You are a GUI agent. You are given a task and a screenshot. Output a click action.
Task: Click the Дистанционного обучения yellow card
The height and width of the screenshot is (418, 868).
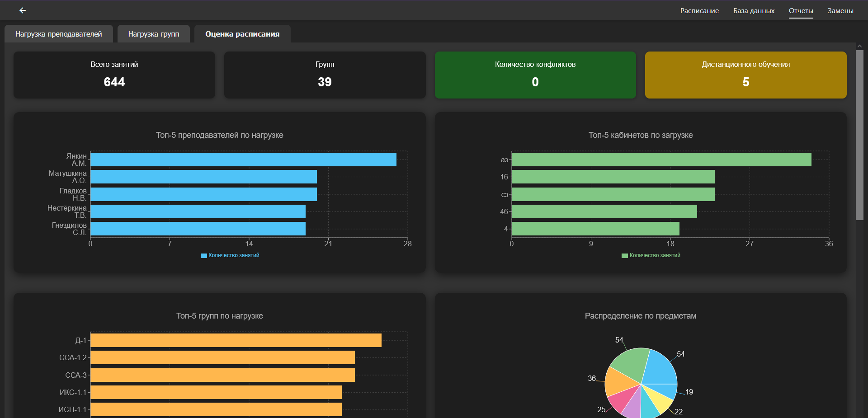[x=746, y=75]
